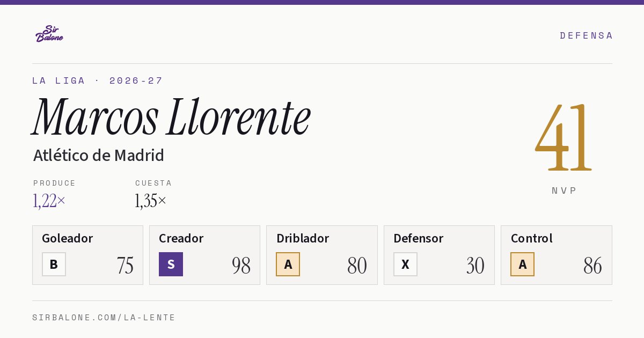Click the LA LIGA · 2026-27 heading

(x=97, y=80)
